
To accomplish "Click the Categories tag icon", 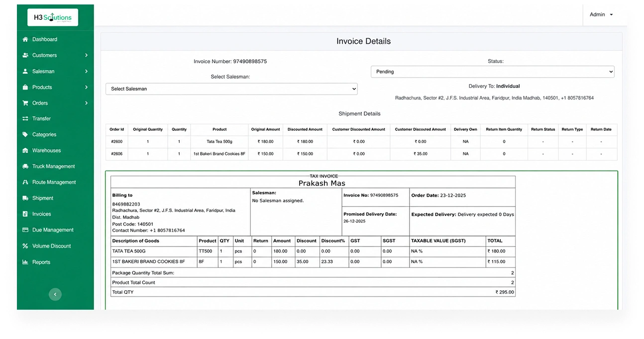I will (25, 135).
